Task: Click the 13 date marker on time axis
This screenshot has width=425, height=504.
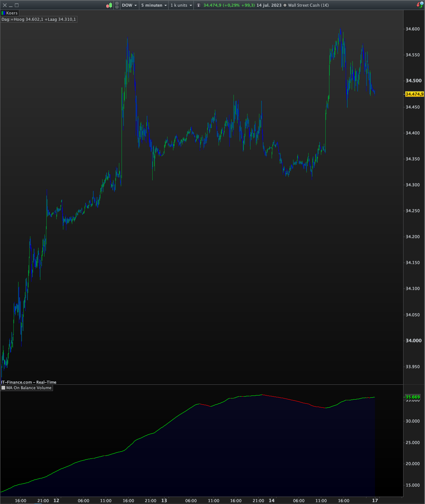Action: pyautogui.click(x=164, y=500)
